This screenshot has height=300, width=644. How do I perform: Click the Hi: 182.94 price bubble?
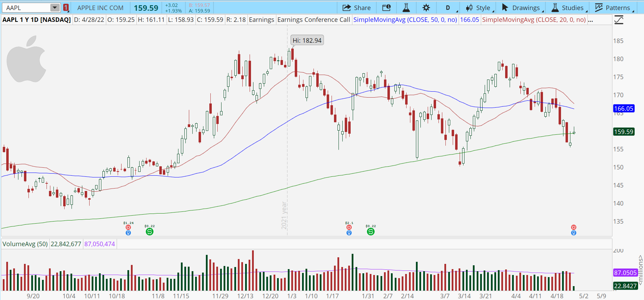307,40
